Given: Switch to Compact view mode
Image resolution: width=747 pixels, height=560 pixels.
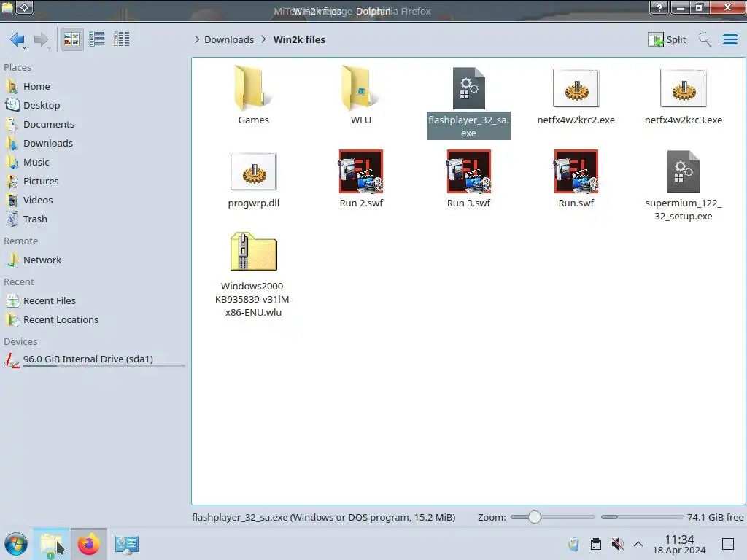Looking at the screenshot, I should coord(97,39).
